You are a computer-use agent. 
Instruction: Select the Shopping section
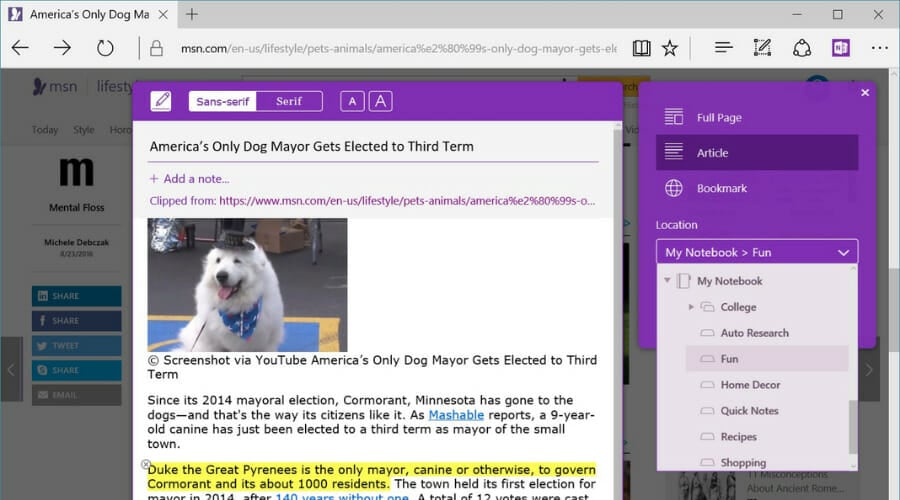point(767,462)
